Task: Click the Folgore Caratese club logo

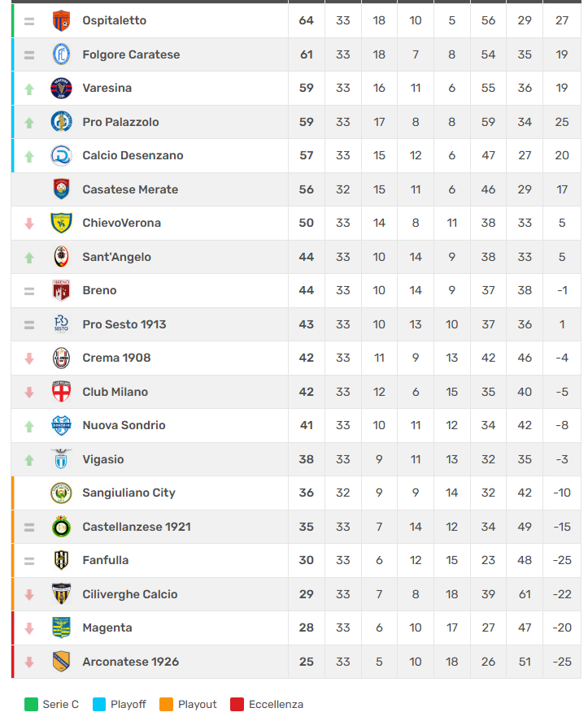Action: click(61, 54)
